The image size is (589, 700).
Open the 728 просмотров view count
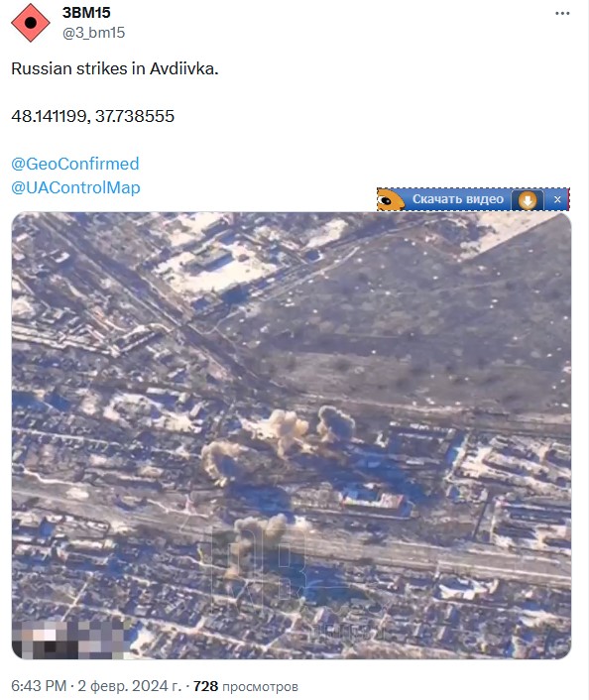(245, 686)
